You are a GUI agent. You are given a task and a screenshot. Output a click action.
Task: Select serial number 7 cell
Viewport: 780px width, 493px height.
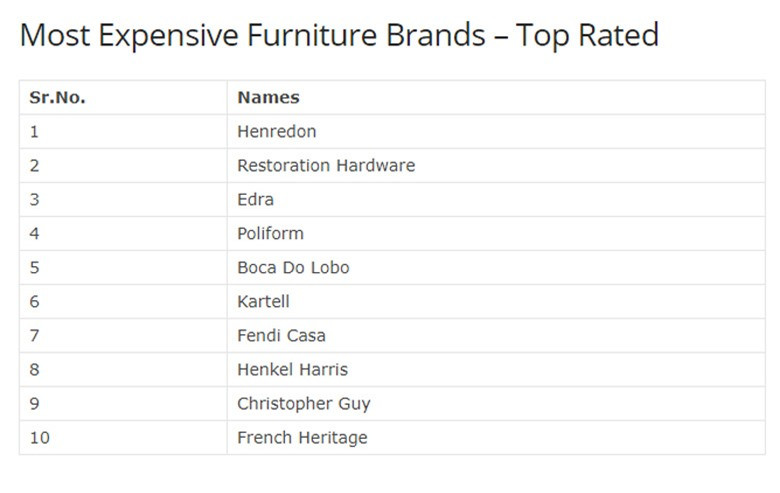pyautogui.click(x=35, y=335)
